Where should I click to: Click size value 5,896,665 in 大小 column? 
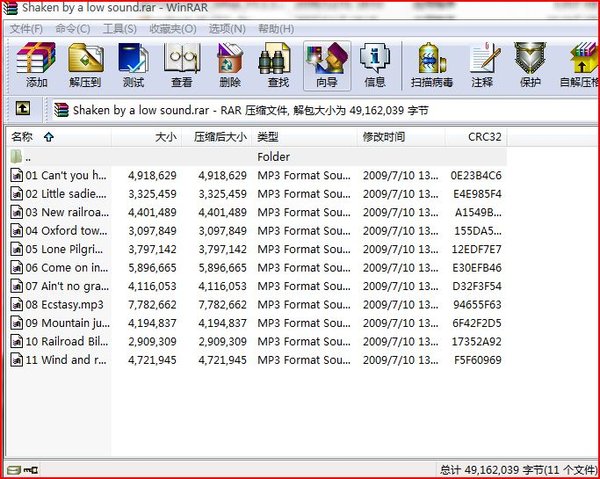point(152,268)
